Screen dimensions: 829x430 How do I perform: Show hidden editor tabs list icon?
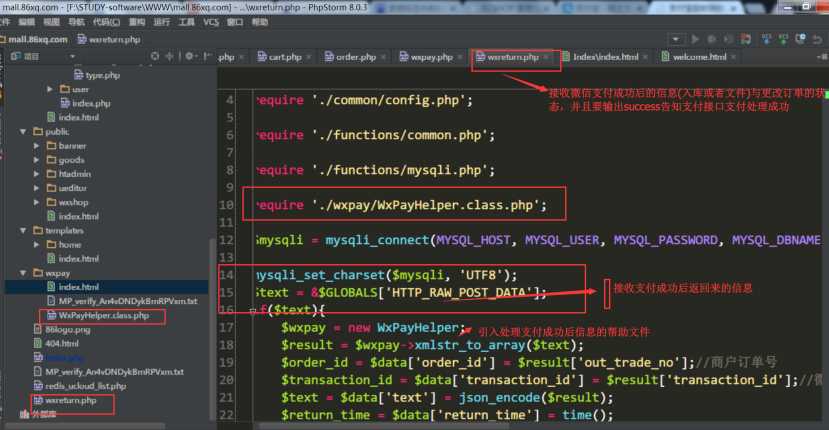821,57
